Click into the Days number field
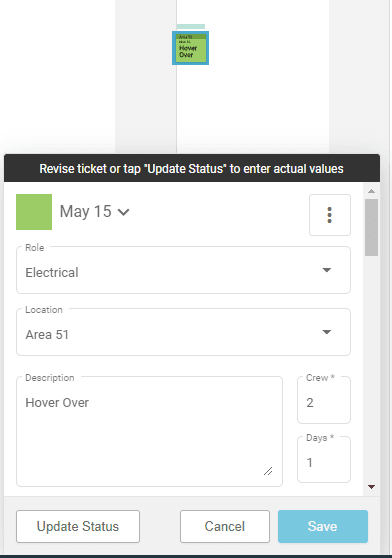The image size is (392, 558). pyautogui.click(x=324, y=460)
